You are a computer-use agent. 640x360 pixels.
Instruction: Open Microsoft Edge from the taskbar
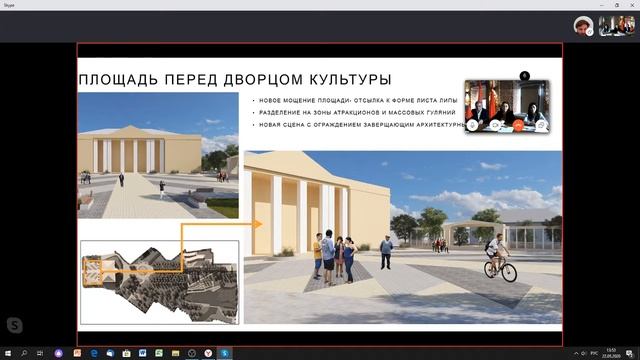click(x=94, y=353)
